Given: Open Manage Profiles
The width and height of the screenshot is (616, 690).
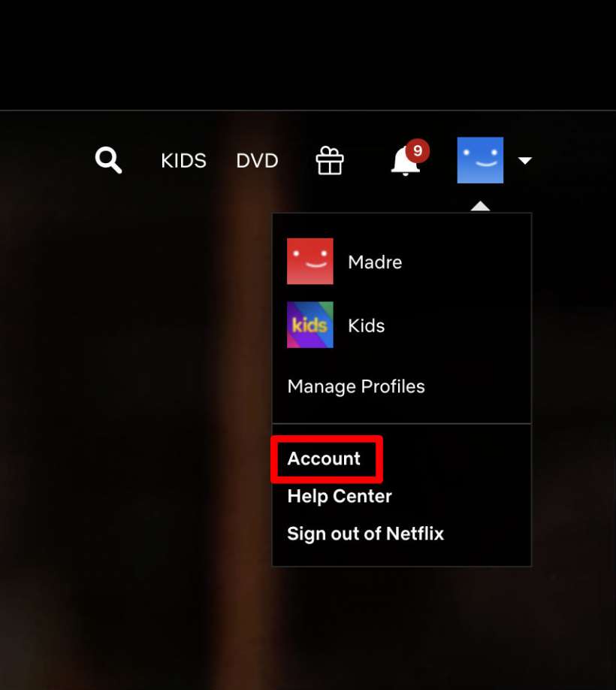Looking at the screenshot, I should tap(356, 386).
